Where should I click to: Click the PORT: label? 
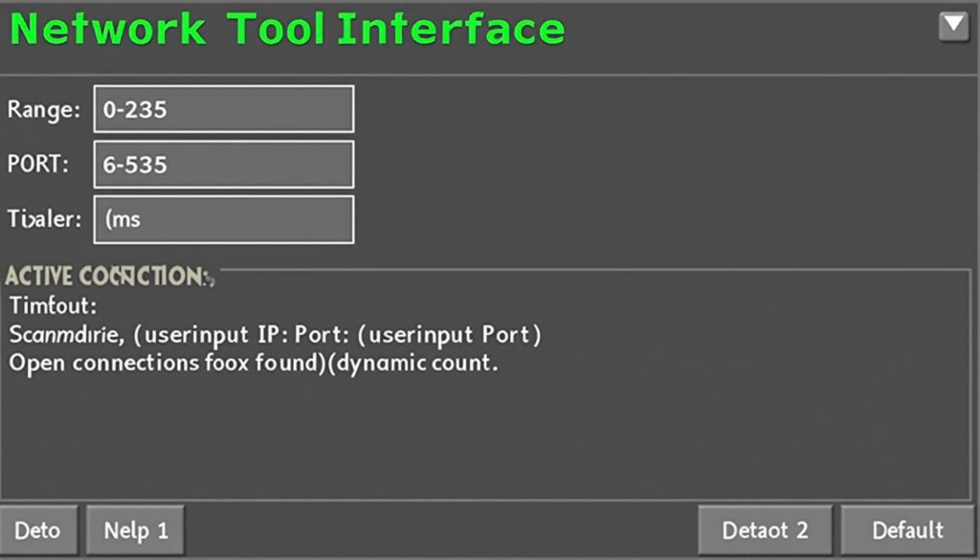[38, 164]
